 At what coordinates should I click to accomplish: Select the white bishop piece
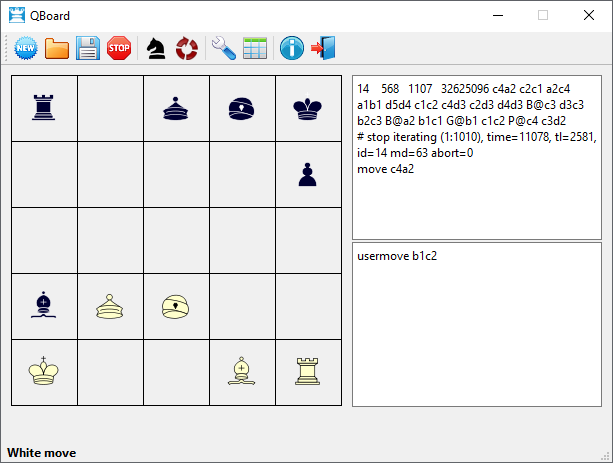pos(241,371)
